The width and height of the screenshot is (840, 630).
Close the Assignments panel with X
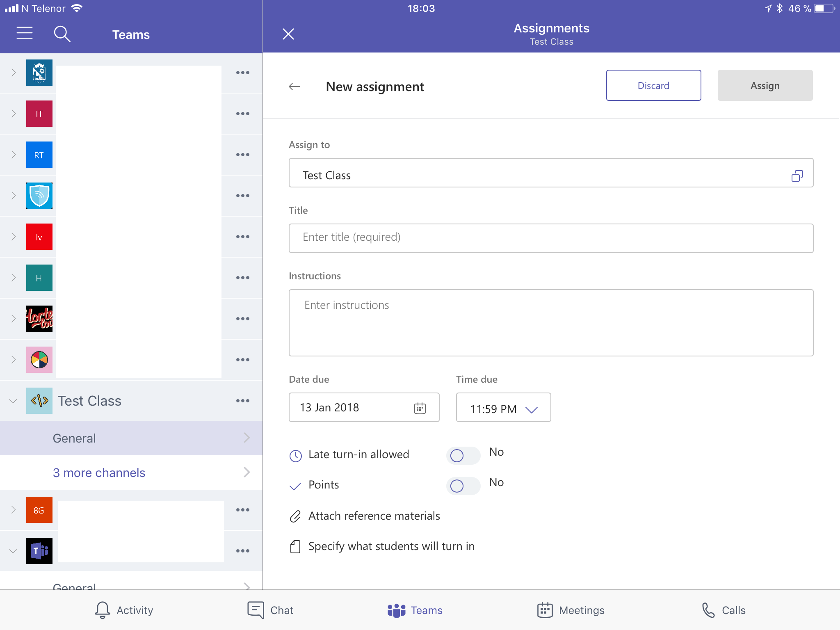(288, 34)
